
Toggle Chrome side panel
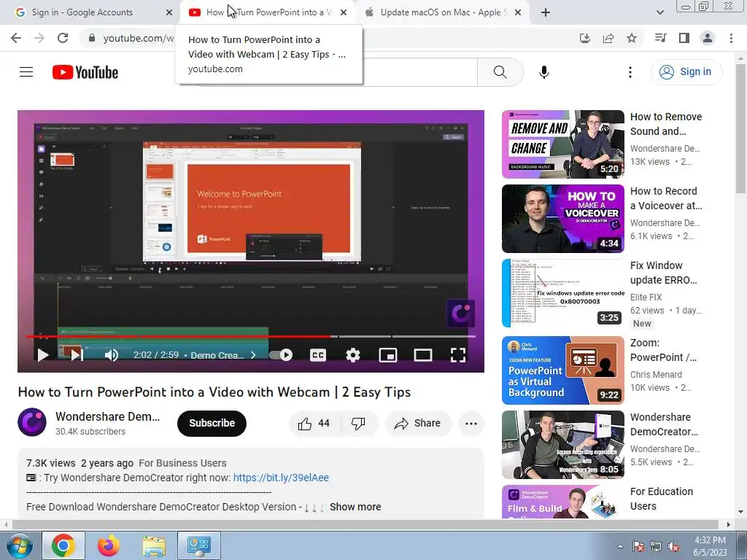[x=684, y=38]
